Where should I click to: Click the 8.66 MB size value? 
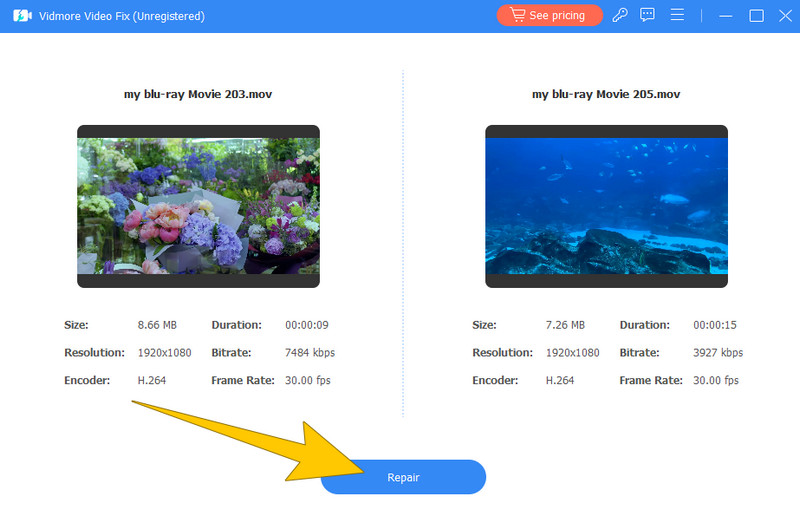(x=156, y=325)
